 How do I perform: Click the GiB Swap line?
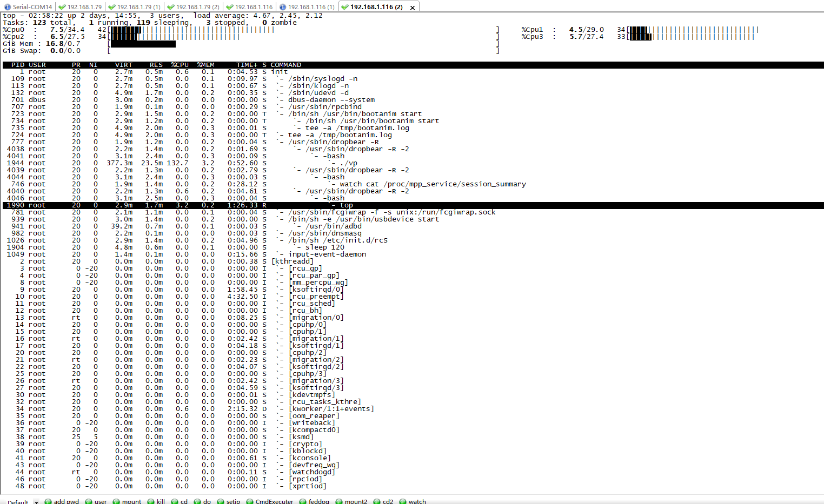[x=251, y=51]
